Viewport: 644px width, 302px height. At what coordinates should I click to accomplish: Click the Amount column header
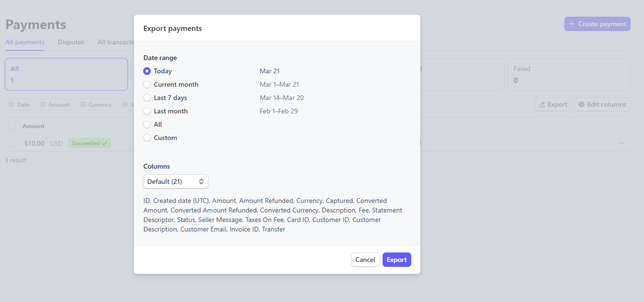[33, 126]
